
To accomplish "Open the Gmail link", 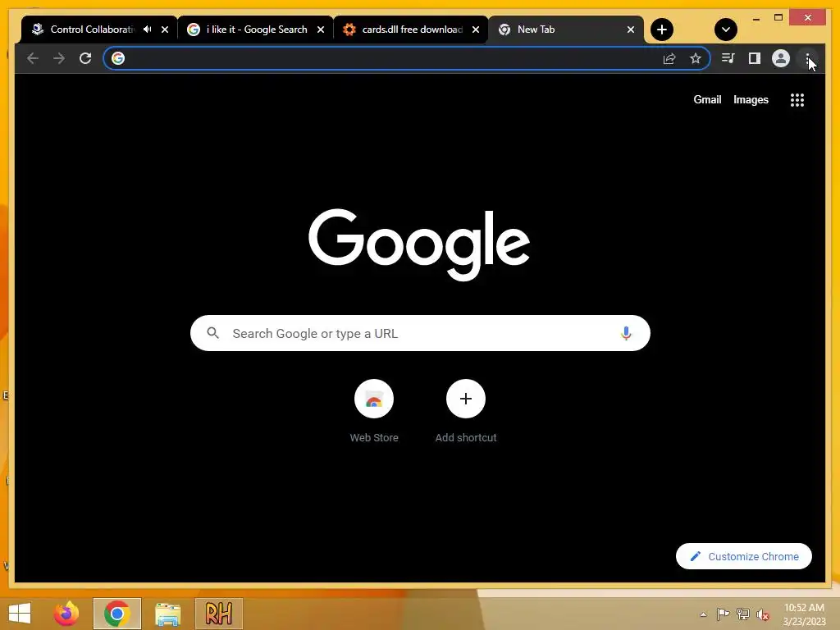I will [707, 99].
